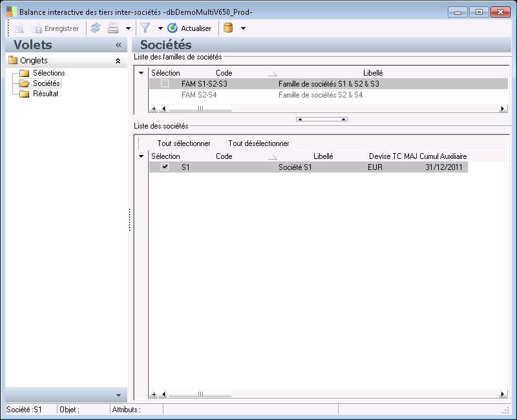This screenshot has height=420, width=517.
Task: Collapse the Onglets section
Action: click(x=118, y=61)
